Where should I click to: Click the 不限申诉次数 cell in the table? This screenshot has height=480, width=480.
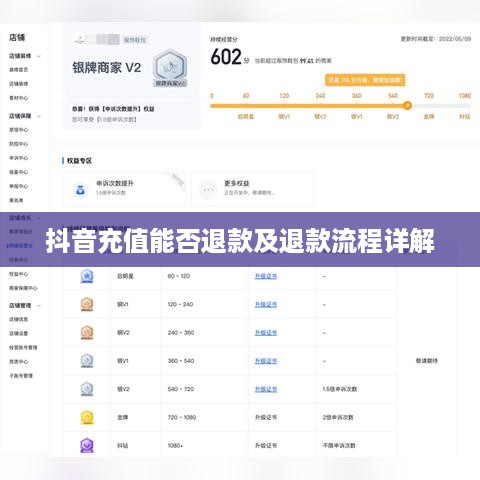click(x=339, y=446)
